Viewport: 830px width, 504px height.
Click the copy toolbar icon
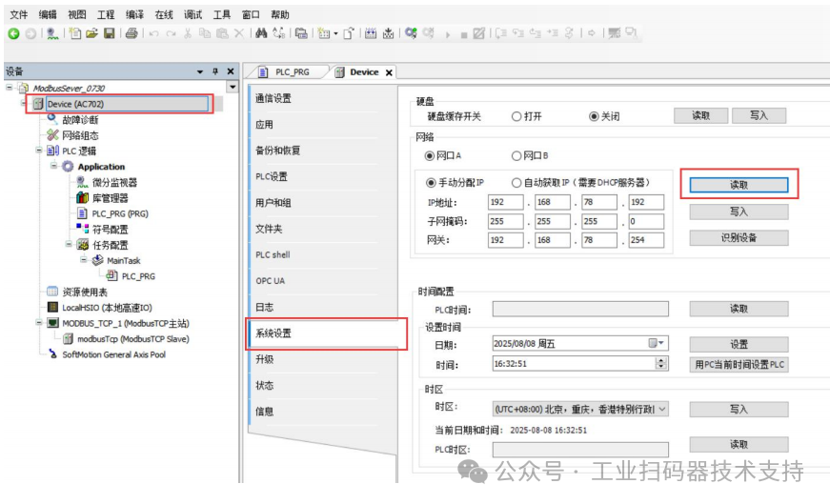pos(204,33)
